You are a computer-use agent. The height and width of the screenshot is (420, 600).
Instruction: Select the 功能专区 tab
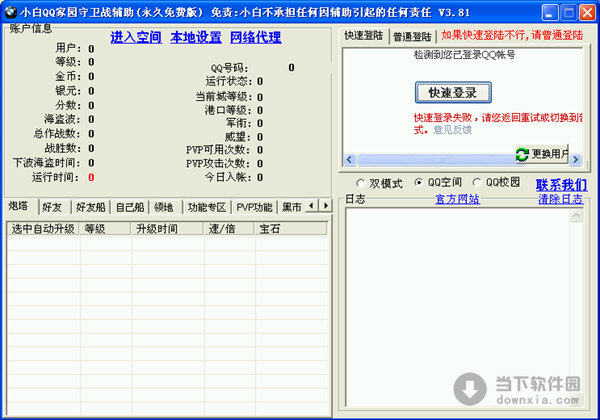coord(207,208)
